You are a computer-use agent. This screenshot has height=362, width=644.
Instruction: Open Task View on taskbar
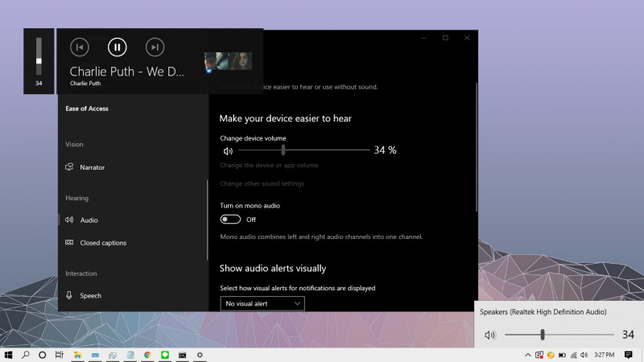point(59,355)
